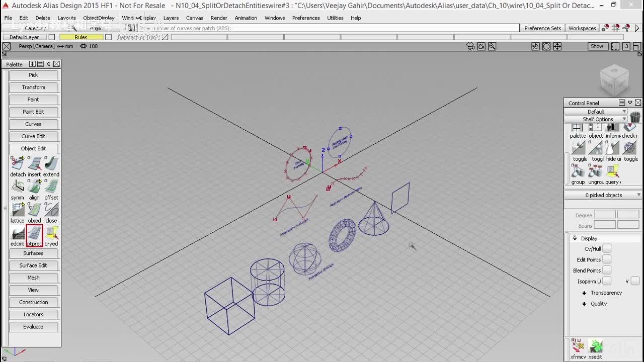Select the offset tool icon

(x=51, y=187)
